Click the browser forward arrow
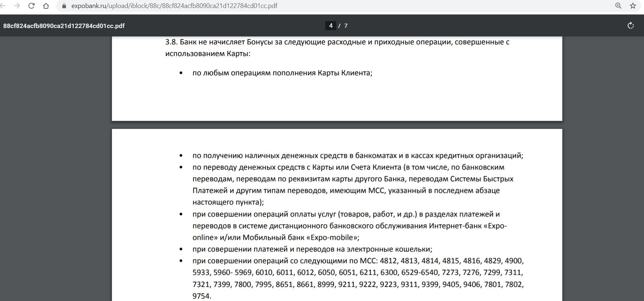644x301 pixels. pyautogui.click(x=17, y=6)
